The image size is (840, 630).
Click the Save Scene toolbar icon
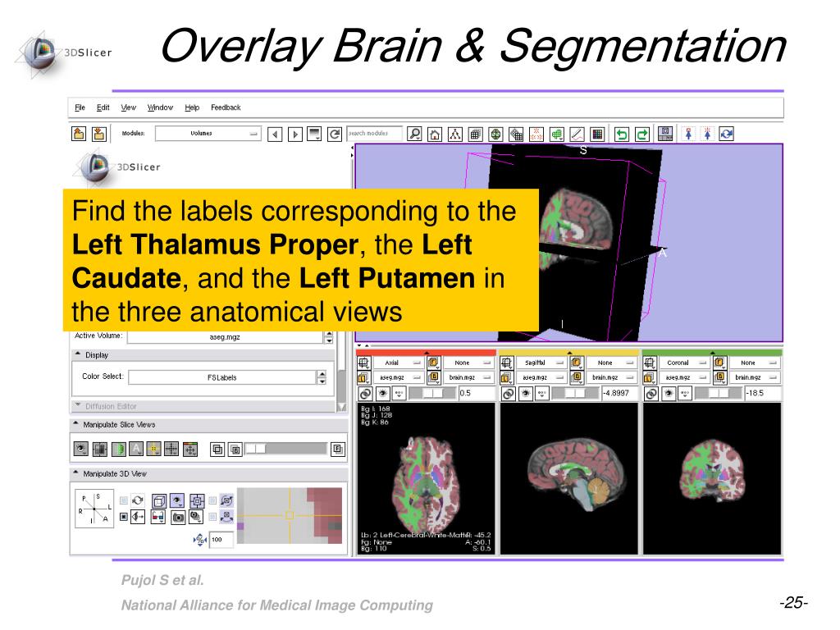coord(99,134)
